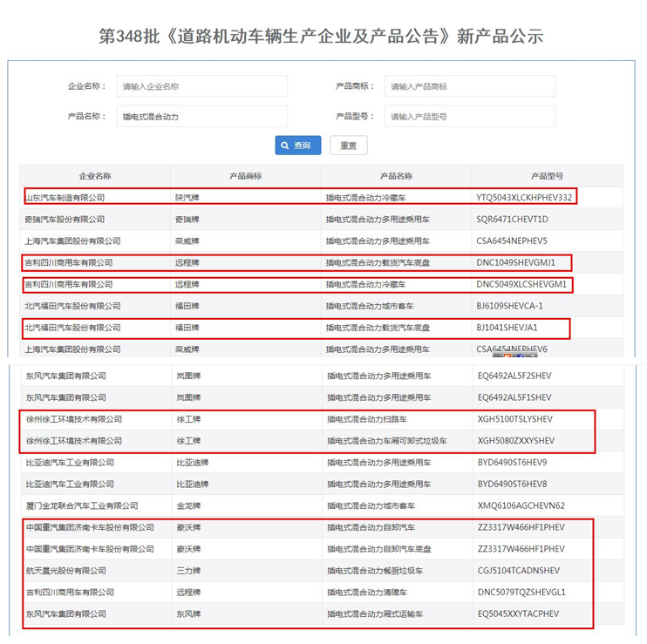
Task: Select model BJ1041SHEVJA1
Action: point(507,328)
